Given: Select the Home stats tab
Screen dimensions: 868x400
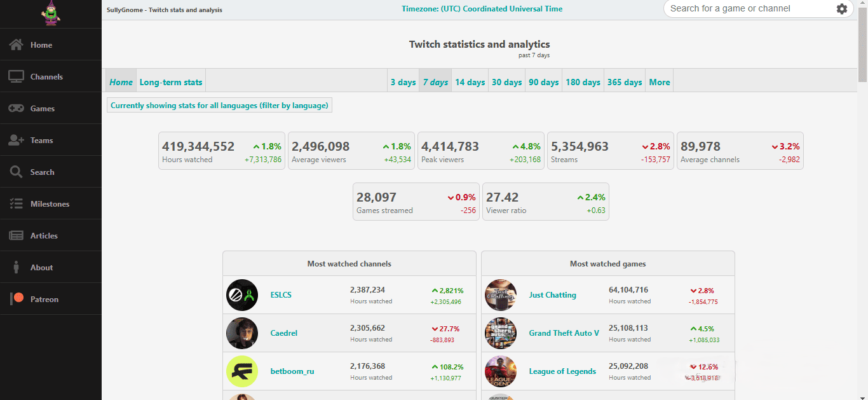Looking at the screenshot, I should click(121, 82).
